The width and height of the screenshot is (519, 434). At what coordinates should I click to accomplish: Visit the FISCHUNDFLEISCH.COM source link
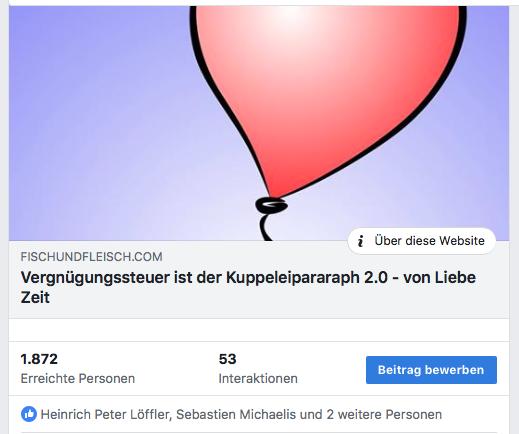pyautogui.click(x=92, y=257)
